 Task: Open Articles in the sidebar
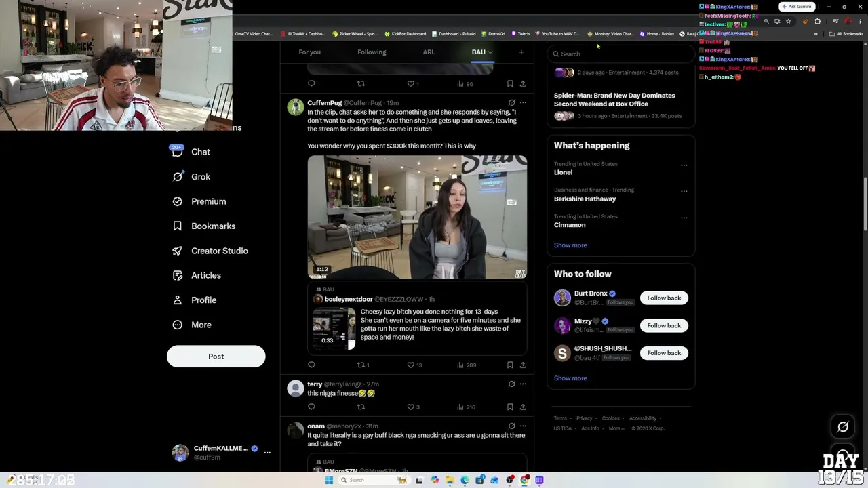click(x=196, y=275)
